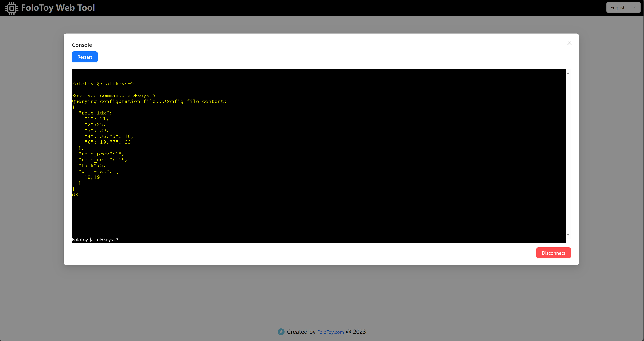Click the console vertical scrollbar track

coord(568,154)
